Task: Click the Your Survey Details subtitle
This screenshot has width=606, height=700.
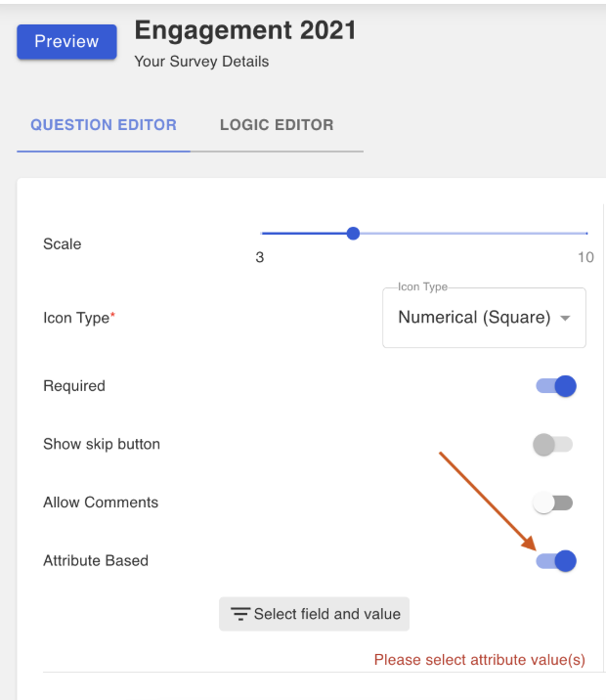Action: click(x=201, y=62)
